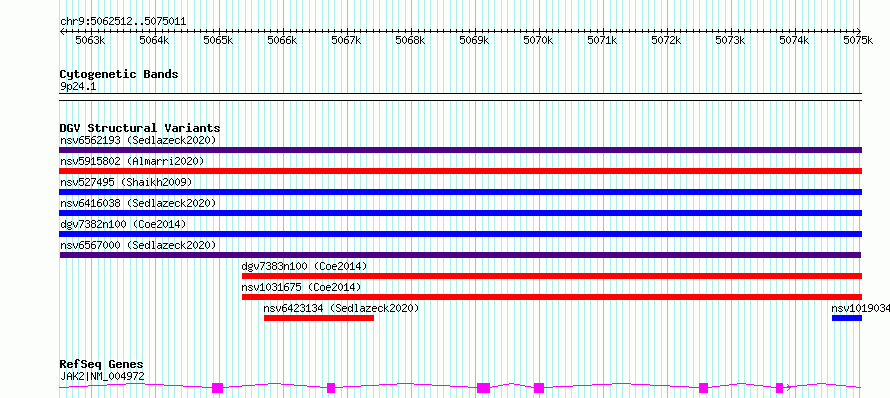Viewport: 890px width, 398px height.
Task: Select the 5068k ruler tick label
Action: click(x=410, y=40)
